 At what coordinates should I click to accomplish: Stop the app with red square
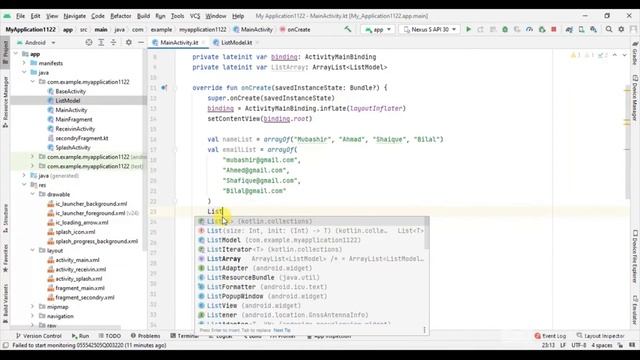554,29
